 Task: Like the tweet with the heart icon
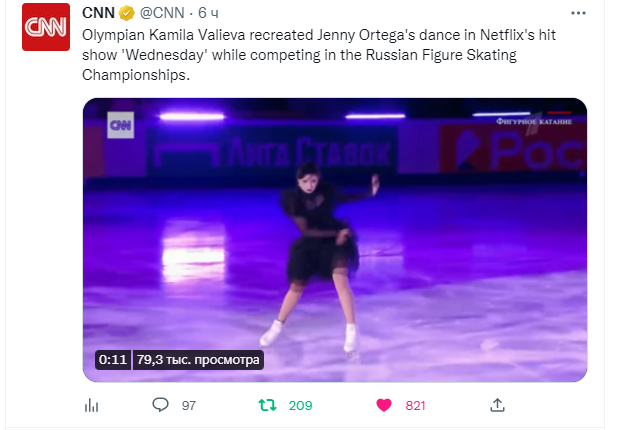[383, 405]
